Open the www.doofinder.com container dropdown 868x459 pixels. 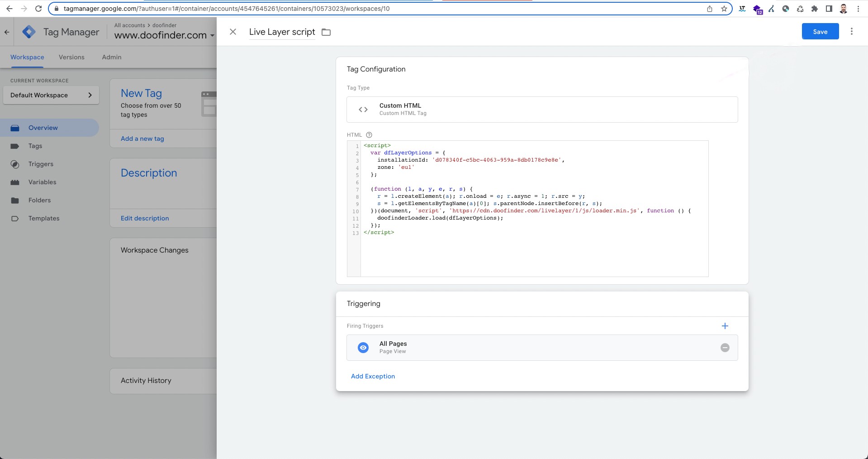click(x=164, y=35)
